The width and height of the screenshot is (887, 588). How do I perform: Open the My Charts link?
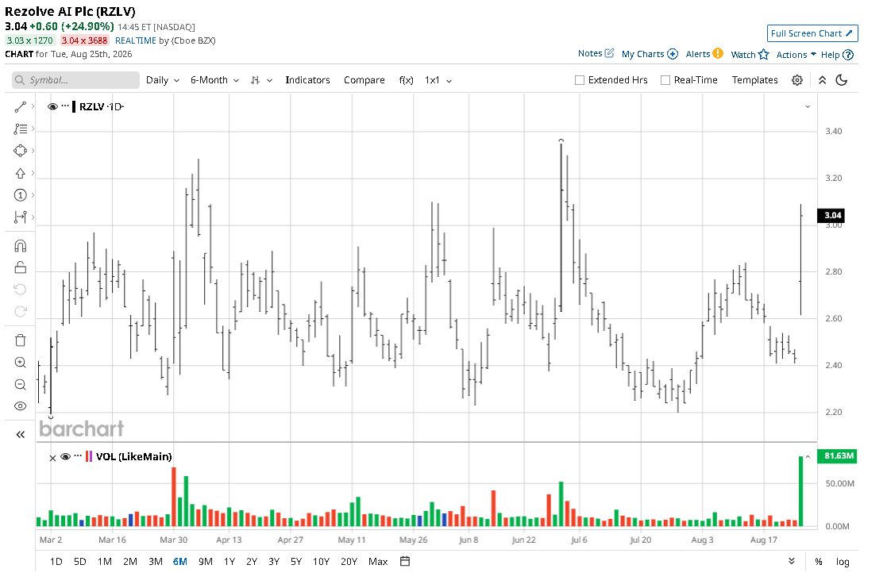(642, 54)
